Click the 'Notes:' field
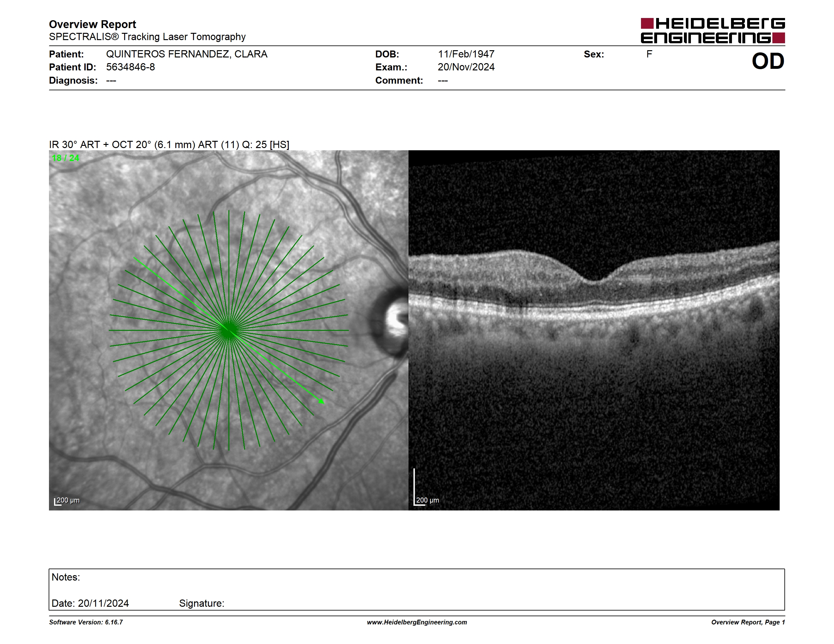834x644 pixels. [66, 577]
